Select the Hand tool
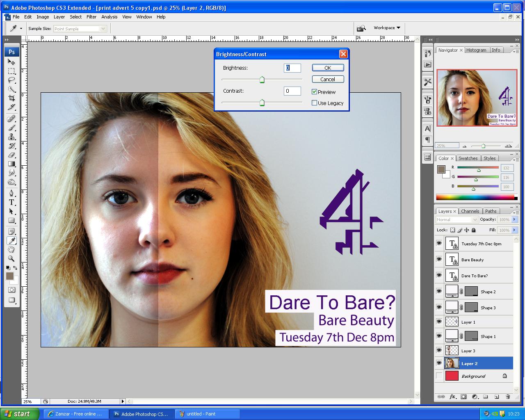Screen dimensions: 525x420 [x=11, y=250]
